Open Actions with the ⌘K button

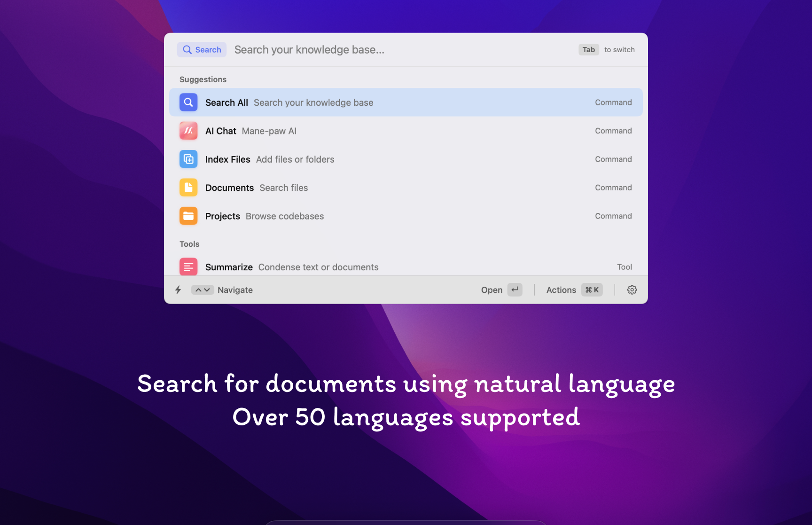coord(573,290)
